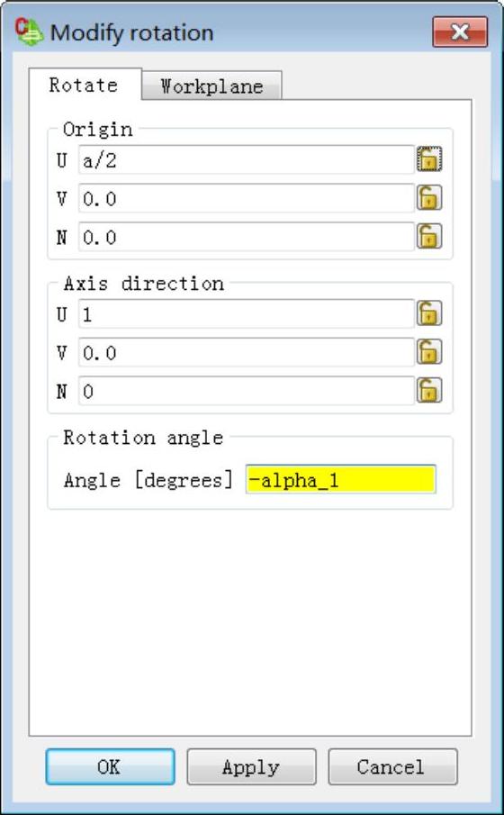
Task: Click the yellow Angle field with -alpha_1
Action: click(x=340, y=479)
